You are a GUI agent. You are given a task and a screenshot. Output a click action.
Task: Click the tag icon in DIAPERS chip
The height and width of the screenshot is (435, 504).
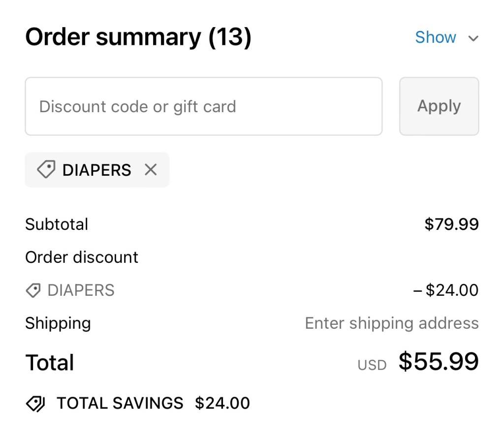click(x=46, y=170)
